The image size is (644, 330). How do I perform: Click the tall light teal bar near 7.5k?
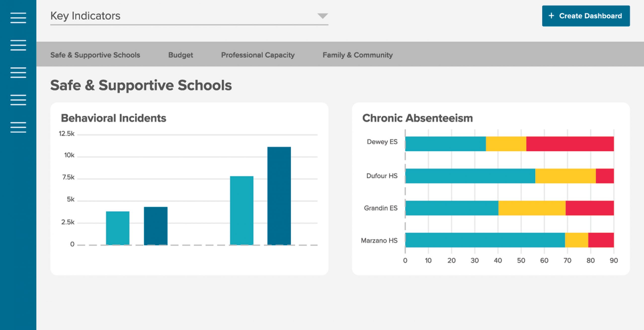[x=242, y=211]
